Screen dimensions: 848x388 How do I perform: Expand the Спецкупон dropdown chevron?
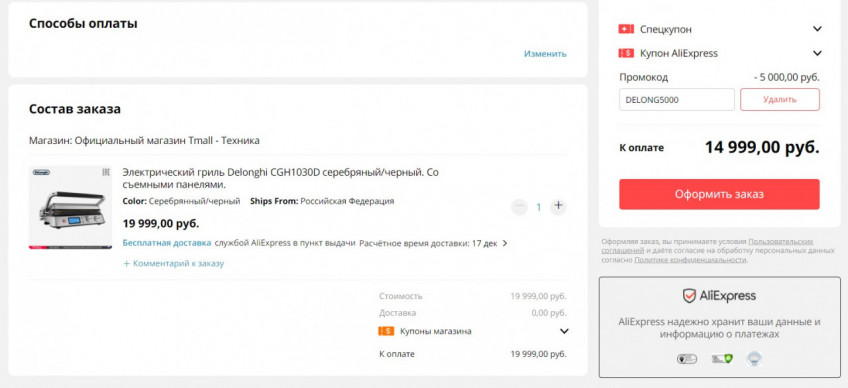pyautogui.click(x=817, y=29)
